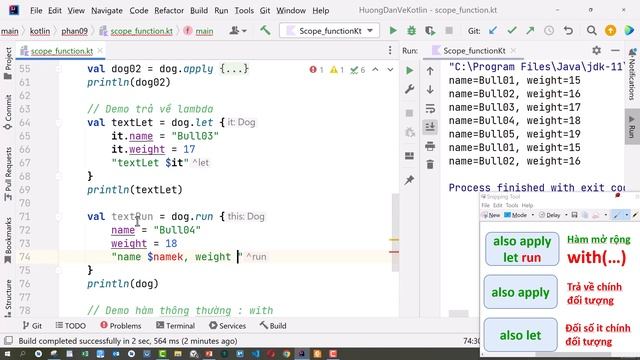Open the Refactor menu
Screen dimensions: 640x360
point(169,10)
